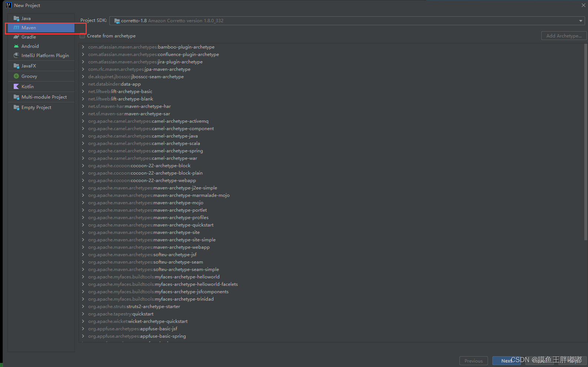Click the Android robot icon
Image resolution: width=588 pixels, height=367 pixels.
16,46
